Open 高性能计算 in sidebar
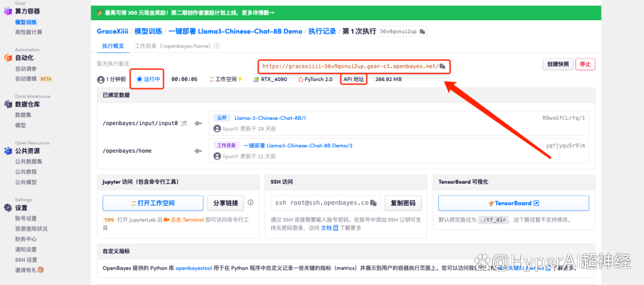 click(29, 32)
